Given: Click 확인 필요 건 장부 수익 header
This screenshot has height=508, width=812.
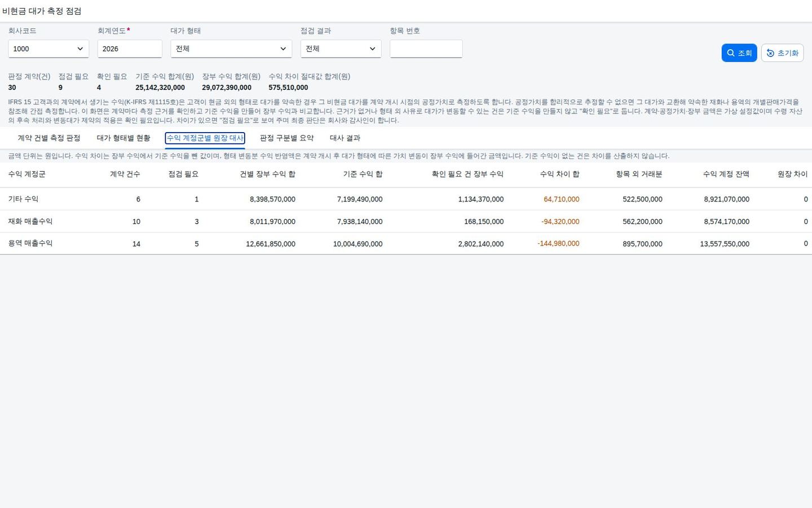Looking at the screenshot, I should pyautogui.click(x=467, y=174).
